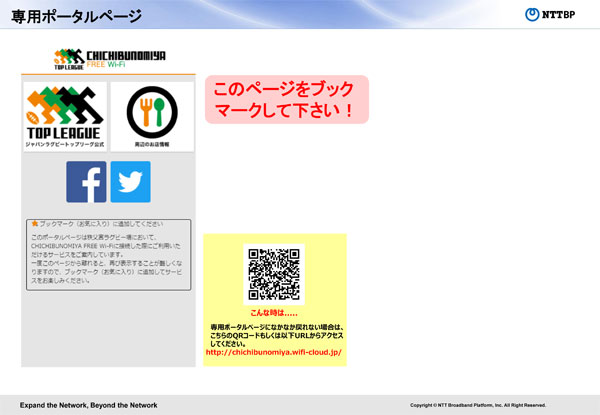Open the nearby restaurant info tile
This screenshot has width=600, height=415.
(x=152, y=117)
